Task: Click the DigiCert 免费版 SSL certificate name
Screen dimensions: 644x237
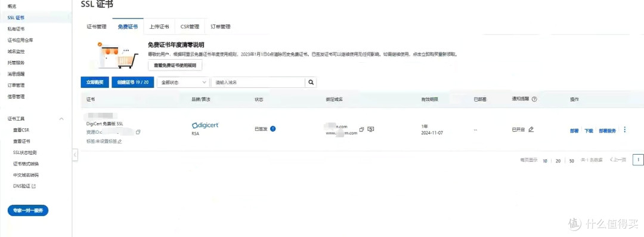Action: 105,124
